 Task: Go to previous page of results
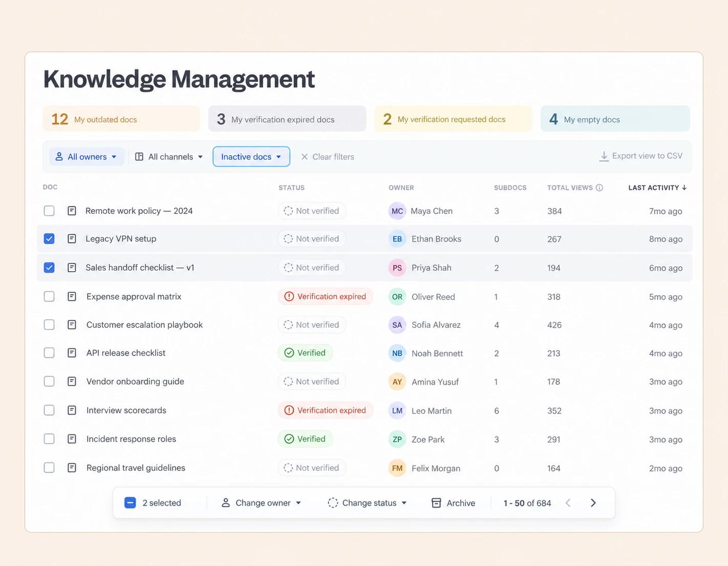coord(568,503)
